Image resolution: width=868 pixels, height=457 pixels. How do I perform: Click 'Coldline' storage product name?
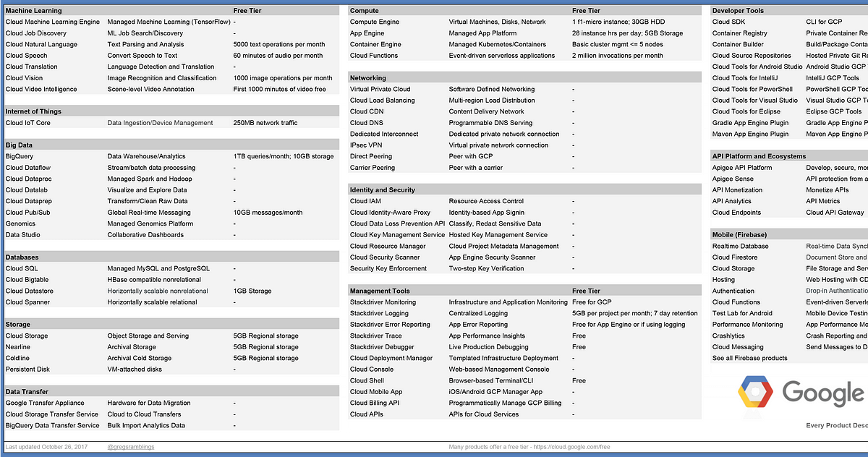tap(18, 358)
